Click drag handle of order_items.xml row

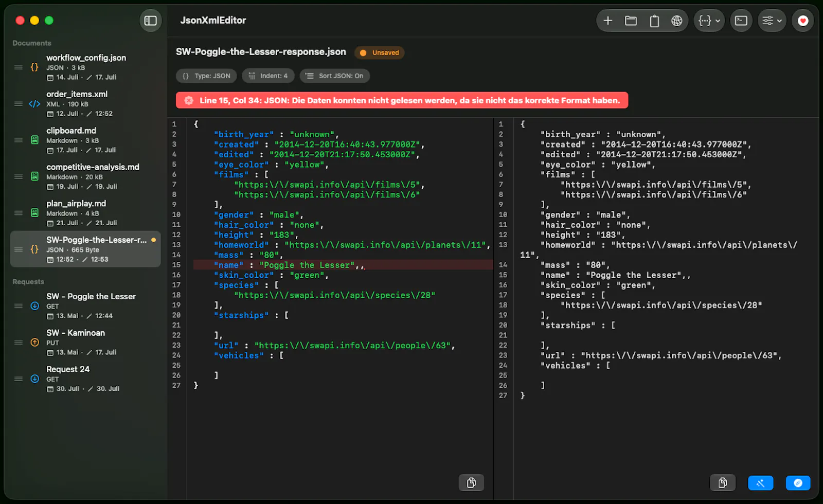19,104
